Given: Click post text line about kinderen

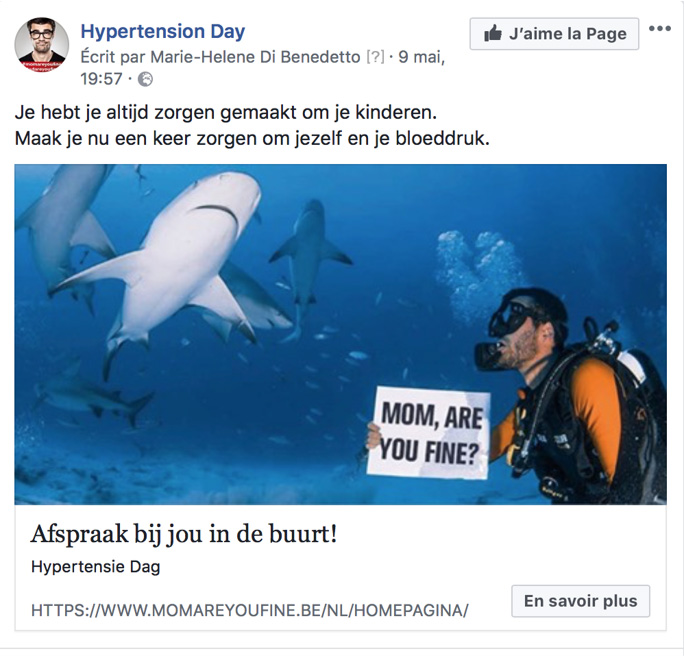Looking at the screenshot, I should (x=226, y=113).
